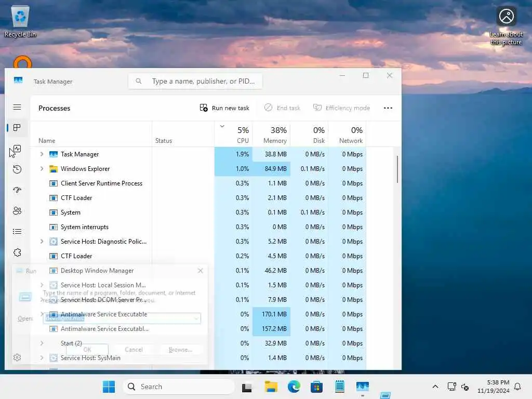The width and height of the screenshot is (532, 399).
Task: Expand Service Host: Diagnostic Policy group
Action: 42,241
